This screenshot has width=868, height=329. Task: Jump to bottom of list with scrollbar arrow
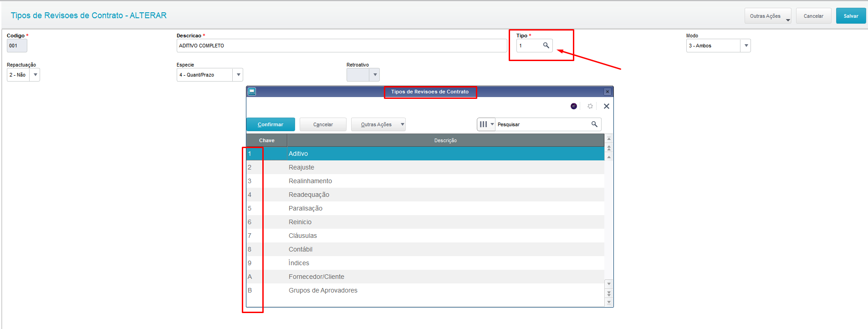point(609,302)
